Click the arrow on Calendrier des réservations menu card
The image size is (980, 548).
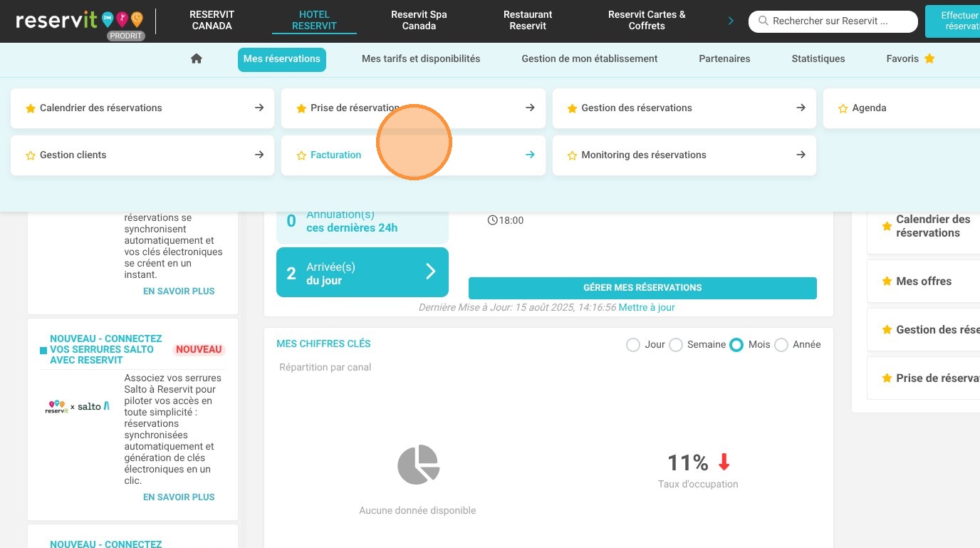[x=259, y=108]
